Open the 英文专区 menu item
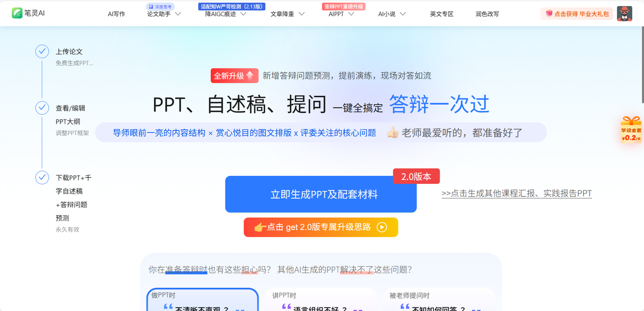The image size is (644, 311). point(442,14)
